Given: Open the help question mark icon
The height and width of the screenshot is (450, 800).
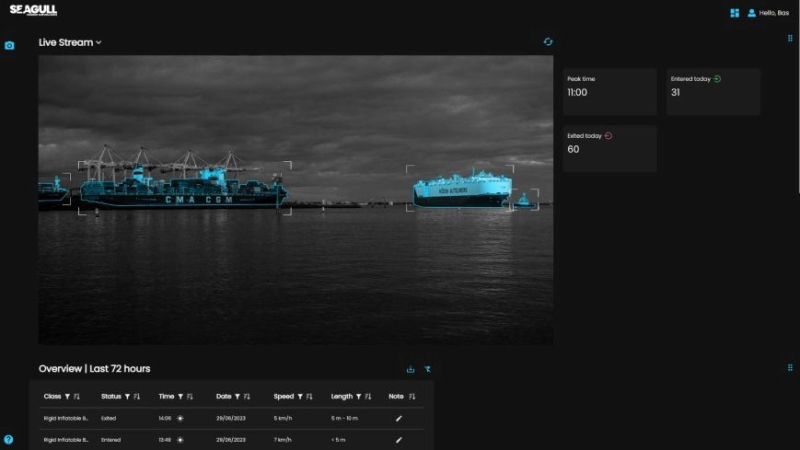Looking at the screenshot, I should [x=8, y=439].
